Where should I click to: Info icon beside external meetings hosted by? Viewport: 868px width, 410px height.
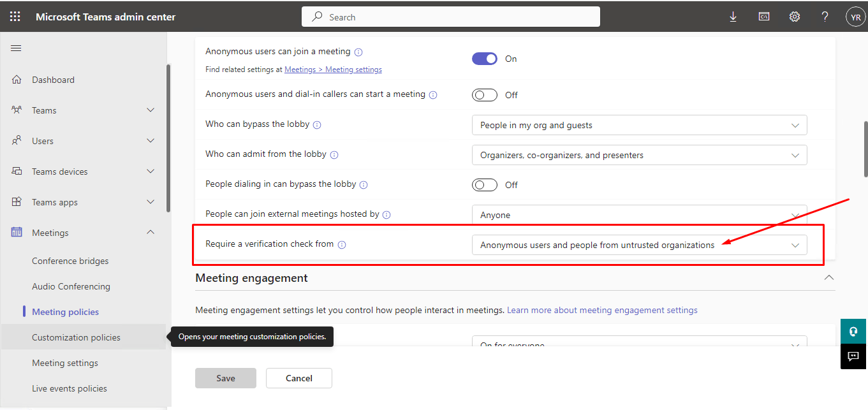click(x=386, y=215)
